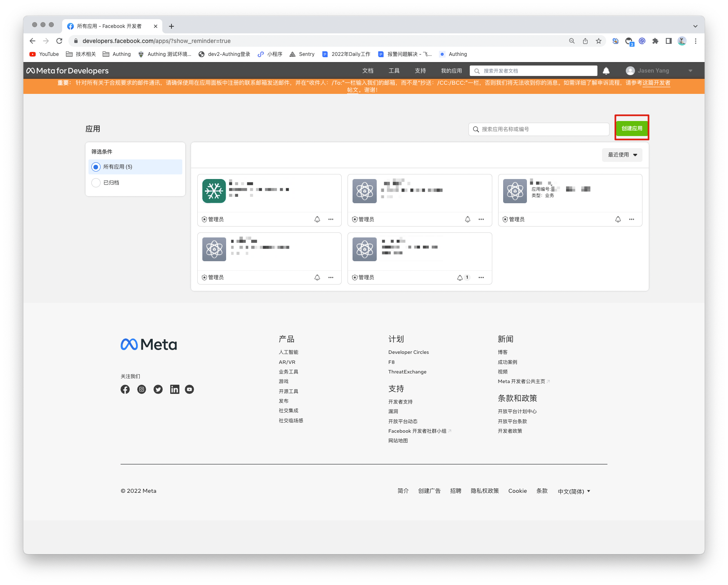Screen dimensions: 728x585
Task: Click the notification bell in Meta header
Action: [x=606, y=71]
